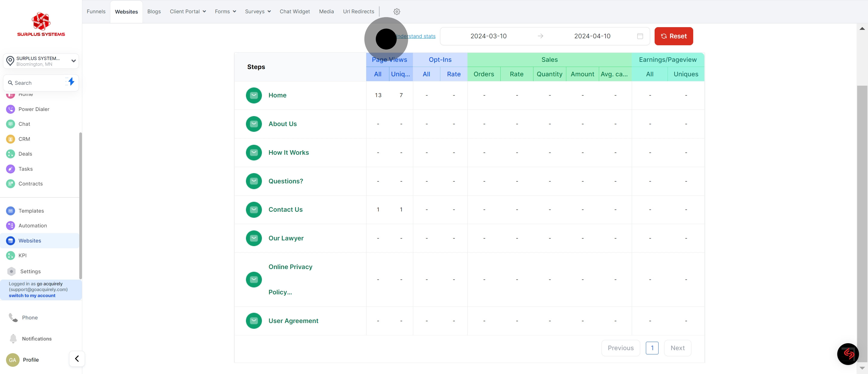Collapse sidebar with left chevron button

tap(77, 359)
